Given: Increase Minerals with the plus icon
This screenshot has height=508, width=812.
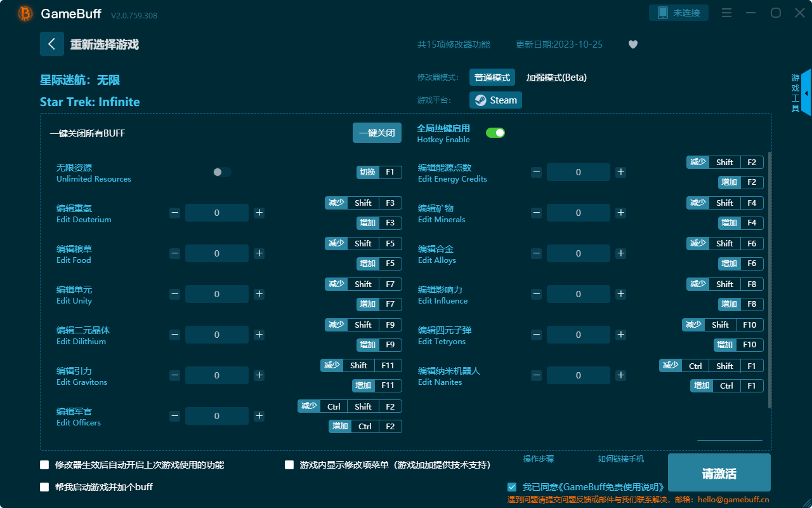Looking at the screenshot, I should point(620,213).
